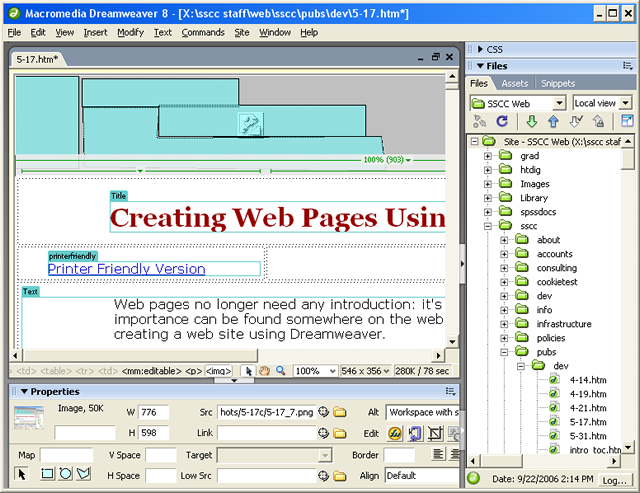Screen dimensions: 640x493
Task: Collapse the Files panel group
Action: point(480,66)
